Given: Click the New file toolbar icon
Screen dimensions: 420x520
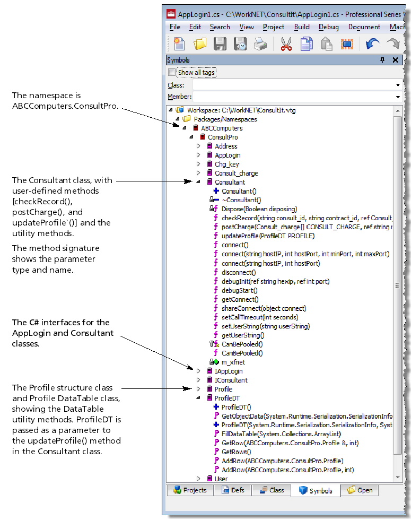Looking at the screenshot, I should [179, 44].
